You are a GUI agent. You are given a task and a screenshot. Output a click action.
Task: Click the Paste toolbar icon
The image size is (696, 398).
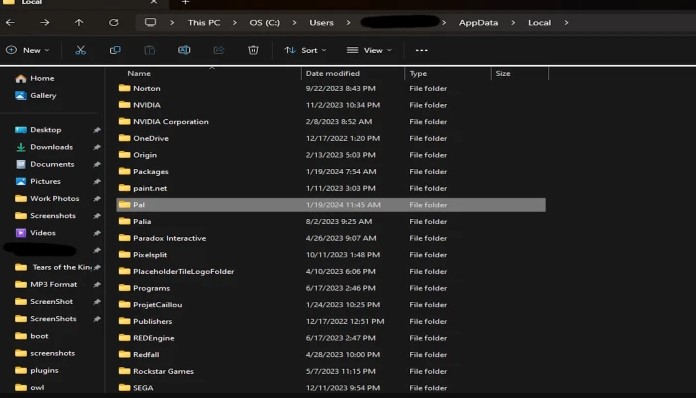tap(150, 50)
